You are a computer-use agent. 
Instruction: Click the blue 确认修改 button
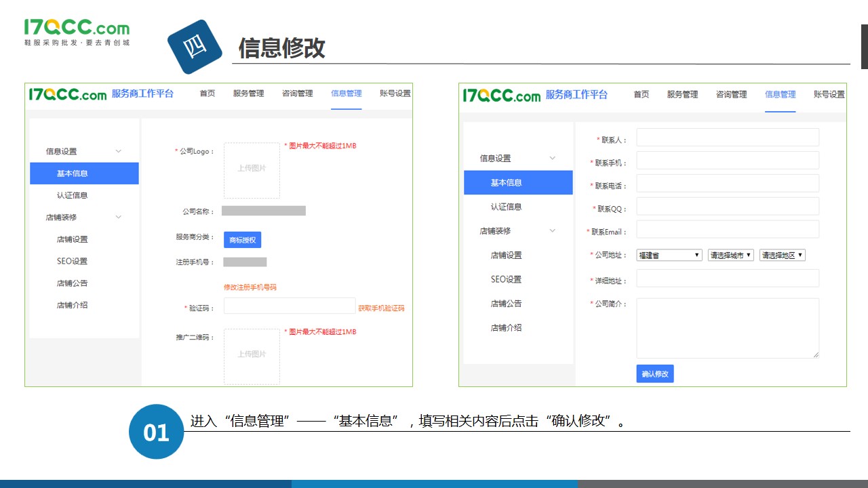click(654, 373)
